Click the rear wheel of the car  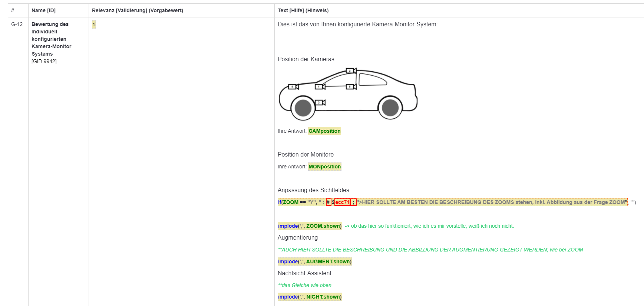tap(390, 108)
